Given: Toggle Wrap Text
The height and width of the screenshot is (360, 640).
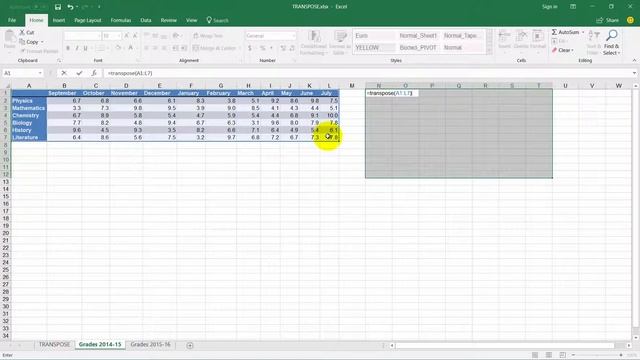Looking at the screenshot, I should click(x=208, y=36).
